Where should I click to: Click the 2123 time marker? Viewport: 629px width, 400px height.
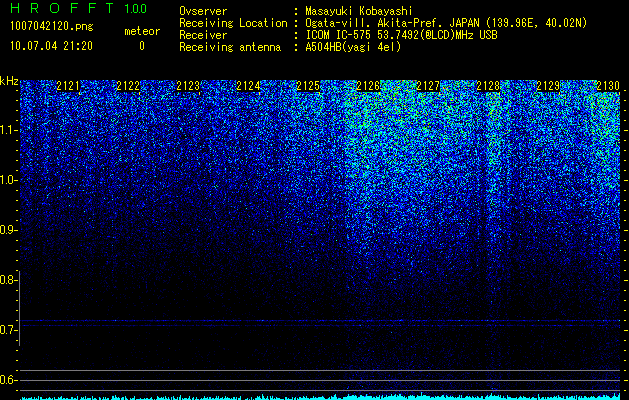click(x=188, y=86)
